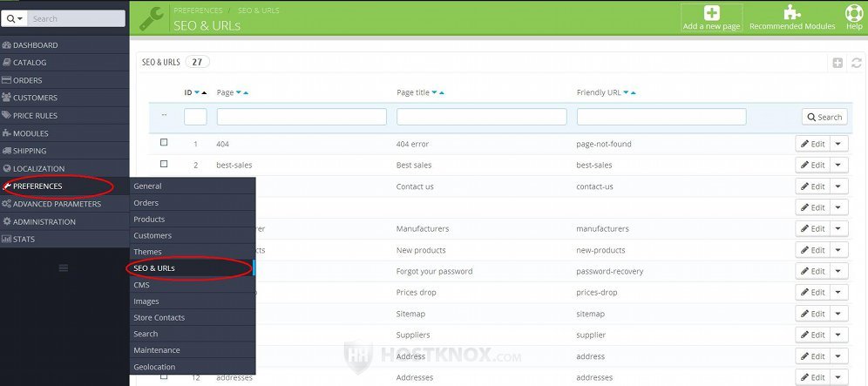Click the sidebar Search field
Image resolution: width=868 pixels, height=386 pixels.
(x=76, y=19)
